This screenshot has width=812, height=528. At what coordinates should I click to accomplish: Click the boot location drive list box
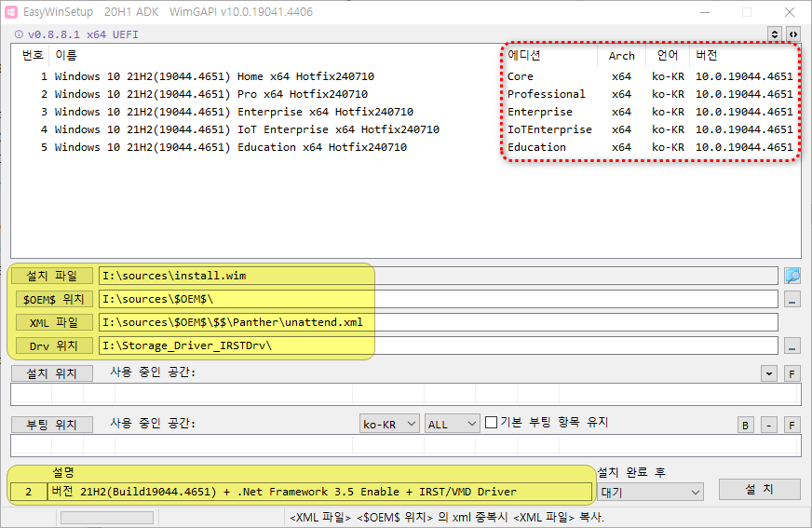406,446
